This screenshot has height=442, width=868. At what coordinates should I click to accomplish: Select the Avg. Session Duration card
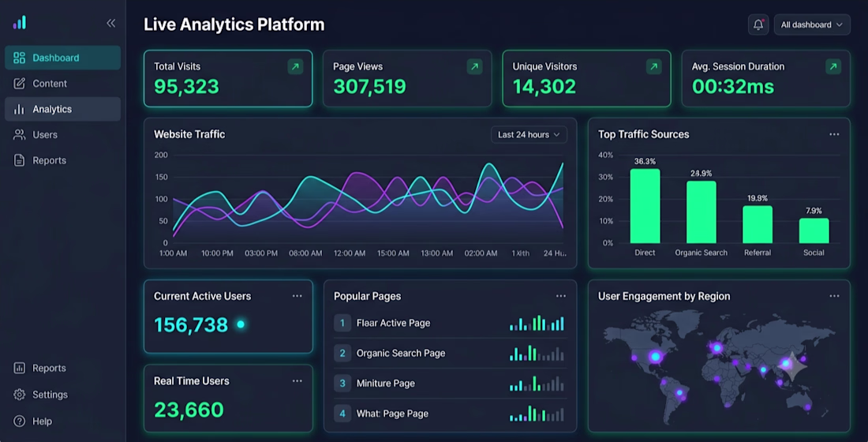click(x=766, y=79)
